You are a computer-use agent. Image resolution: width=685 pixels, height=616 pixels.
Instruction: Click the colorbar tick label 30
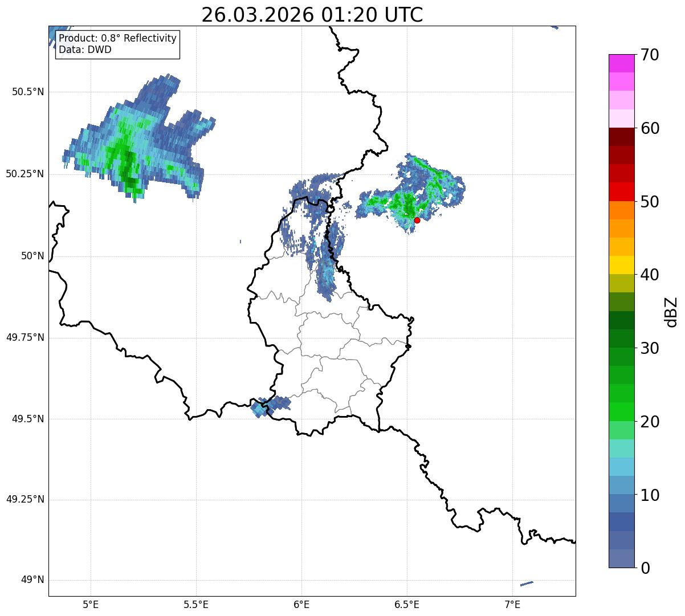pos(650,348)
